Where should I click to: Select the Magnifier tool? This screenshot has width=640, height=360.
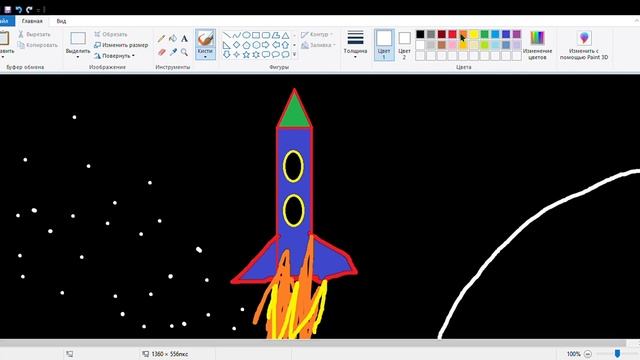tap(184, 52)
